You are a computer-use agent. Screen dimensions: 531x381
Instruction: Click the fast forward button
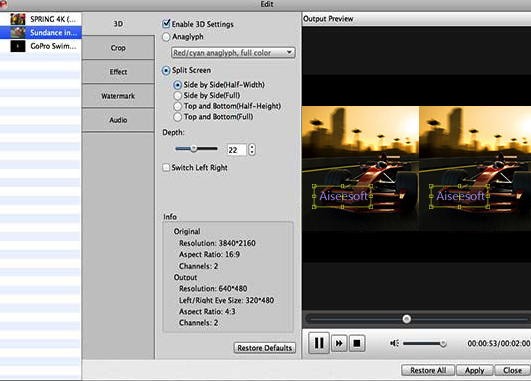tap(339, 343)
